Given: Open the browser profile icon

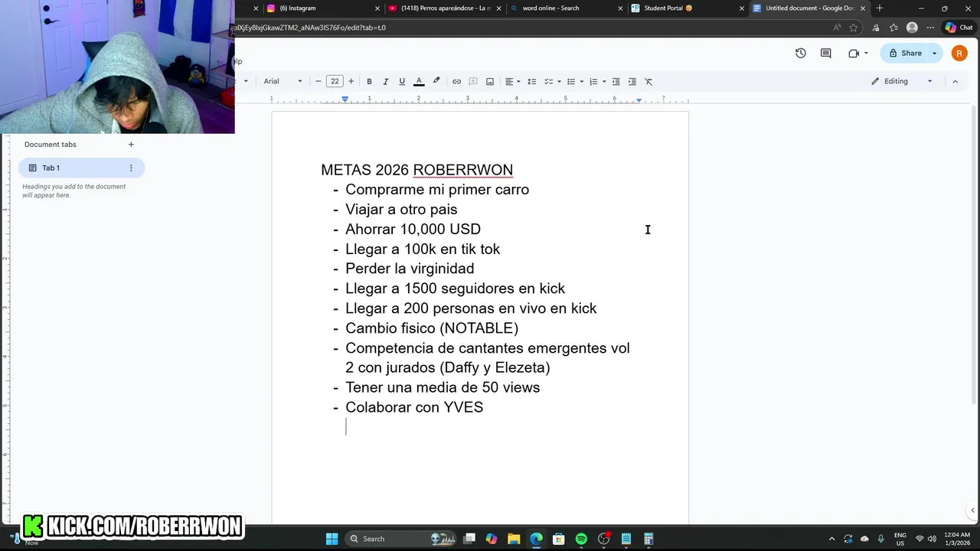Looking at the screenshot, I should (x=912, y=28).
